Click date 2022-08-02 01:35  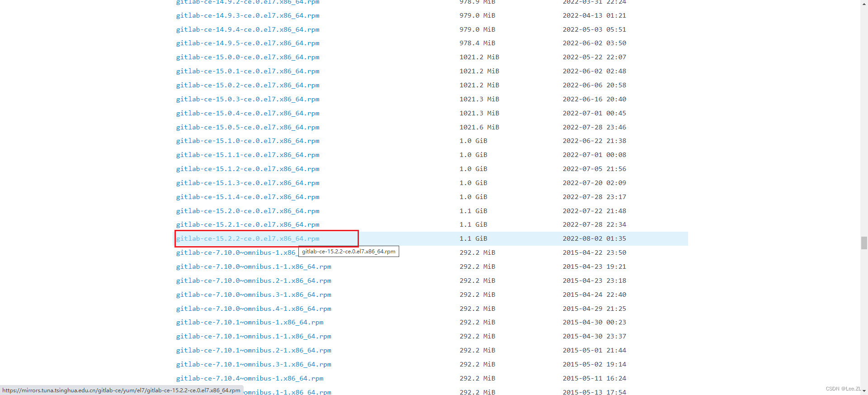(594, 238)
